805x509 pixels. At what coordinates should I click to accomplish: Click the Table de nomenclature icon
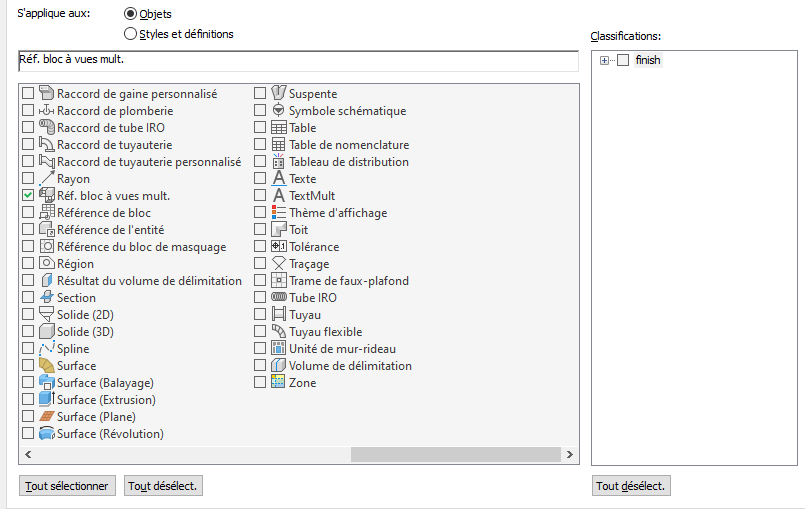[x=279, y=145]
